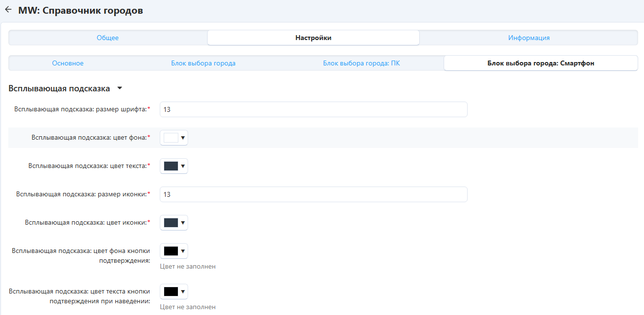Click the размер шрифта input field

click(x=313, y=110)
